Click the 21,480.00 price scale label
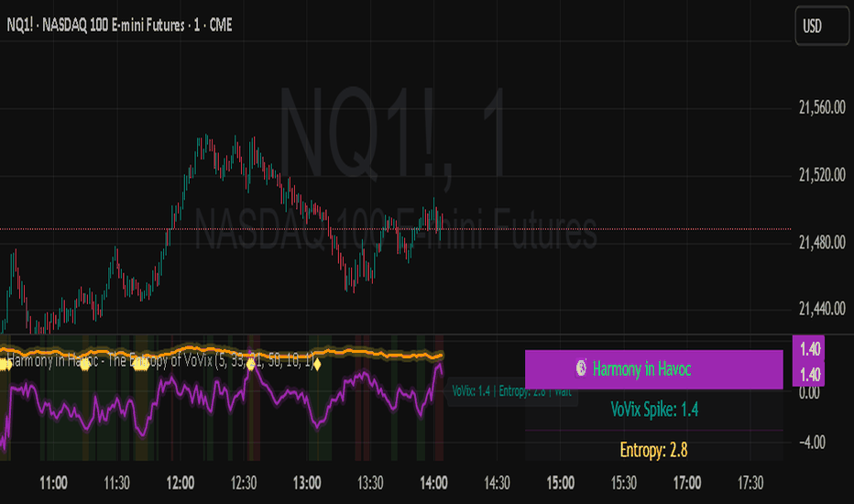 point(822,243)
